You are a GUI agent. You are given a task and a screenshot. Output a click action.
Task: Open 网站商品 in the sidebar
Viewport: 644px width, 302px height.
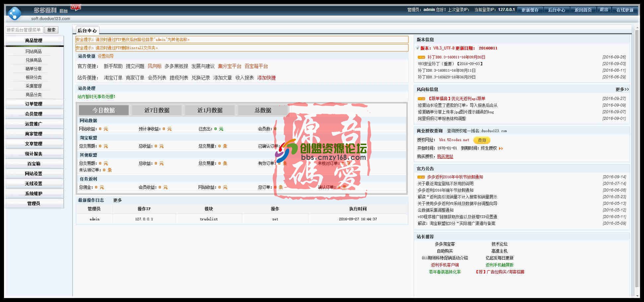(34, 51)
